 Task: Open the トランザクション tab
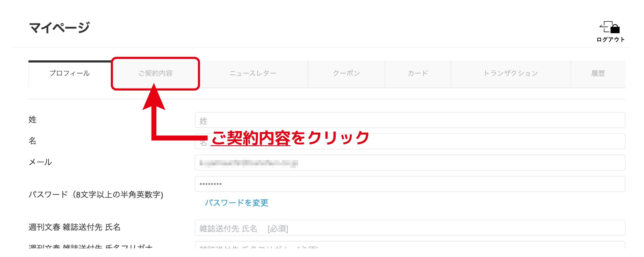[511, 74]
